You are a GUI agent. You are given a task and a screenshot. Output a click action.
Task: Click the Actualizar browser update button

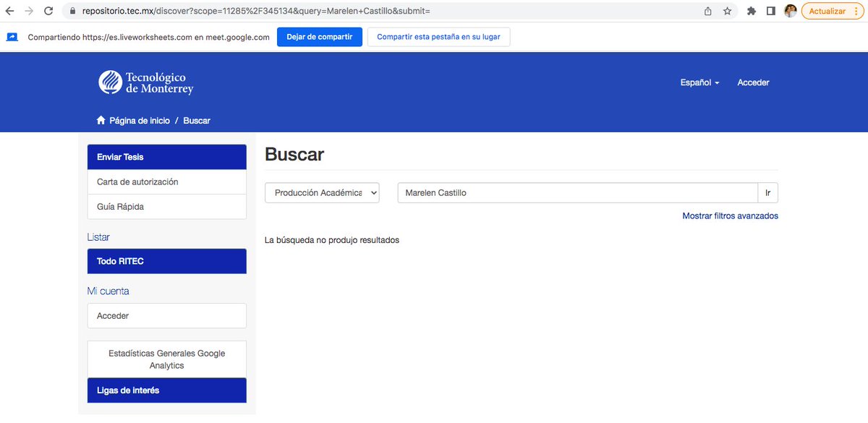pyautogui.click(x=833, y=12)
